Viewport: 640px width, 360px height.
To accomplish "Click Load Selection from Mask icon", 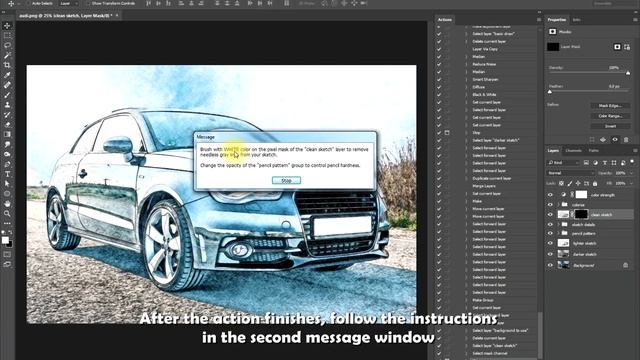I will point(592,140).
